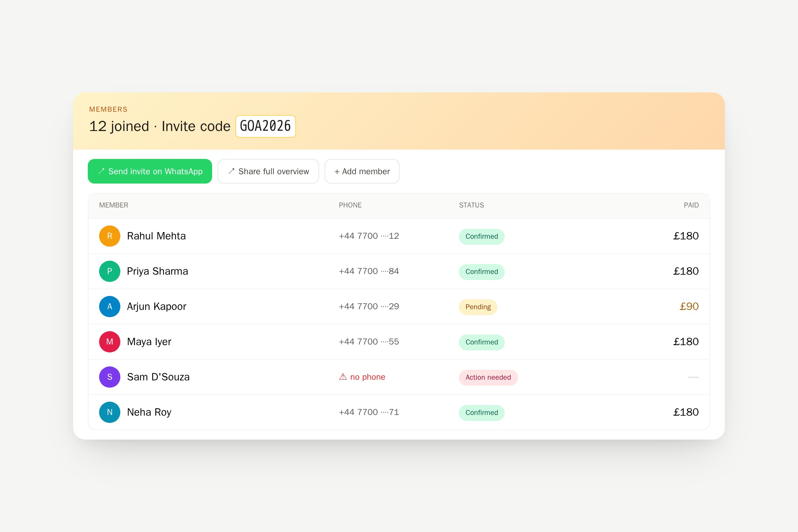Select the name Arjun Kapoor
The height and width of the screenshot is (532, 798).
point(157,307)
